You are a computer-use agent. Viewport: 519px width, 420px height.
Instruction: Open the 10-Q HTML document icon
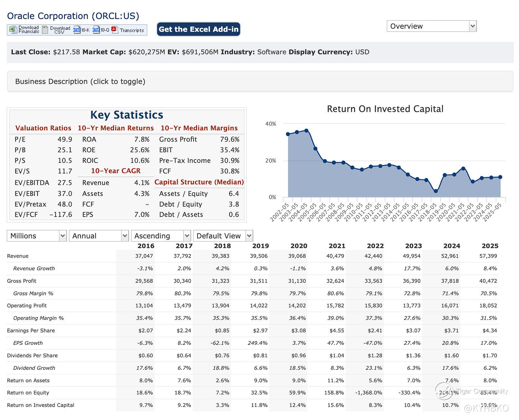96,30
